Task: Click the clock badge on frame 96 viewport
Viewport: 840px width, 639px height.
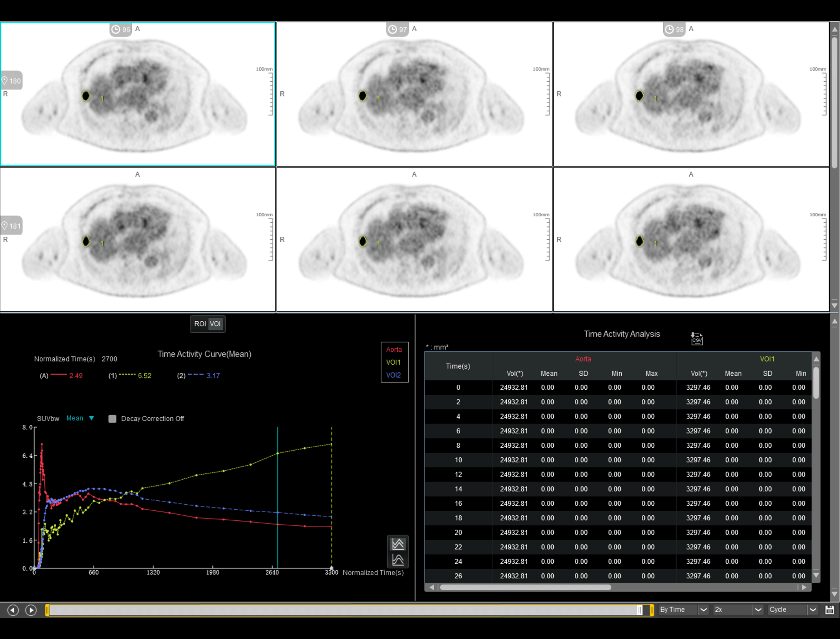Action: tap(120, 29)
